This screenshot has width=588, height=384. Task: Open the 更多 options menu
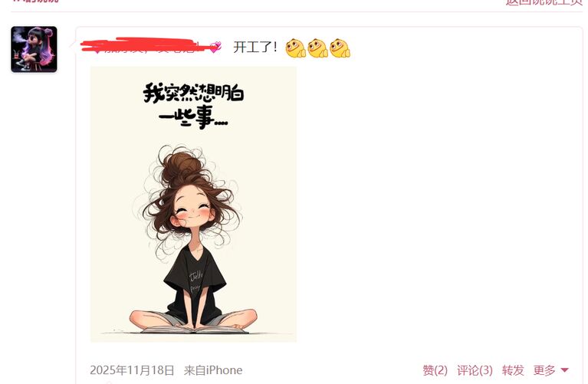tap(544, 370)
